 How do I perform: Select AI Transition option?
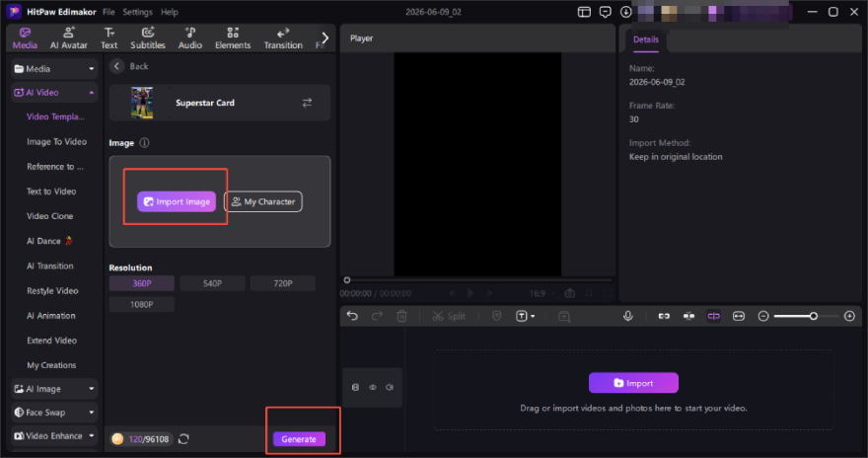pyautogui.click(x=50, y=266)
